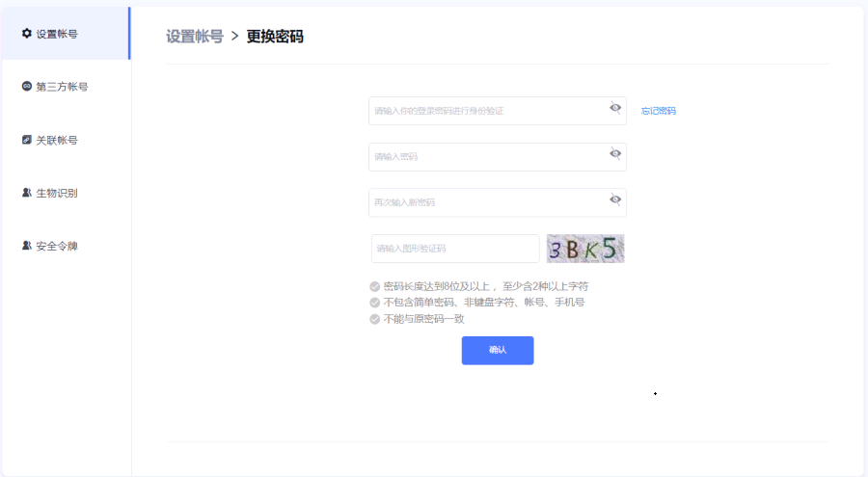The height and width of the screenshot is (477, 868).
Task: Click the gear icon beside 设置帐号
Action: [x=27, y=34]
